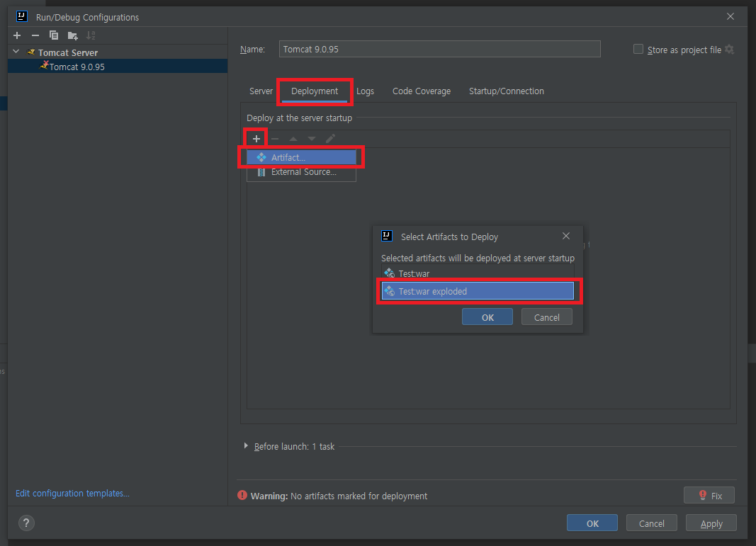Screen dimensions: 756x546
Task: Expand the Before launch section
Action: (246, 446)
